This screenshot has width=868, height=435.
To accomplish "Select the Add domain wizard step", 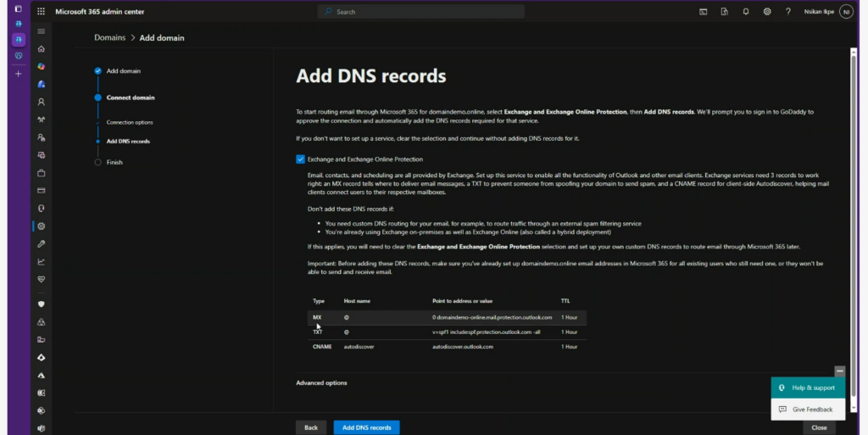I will pyautogui.click(x=123, y=71).
